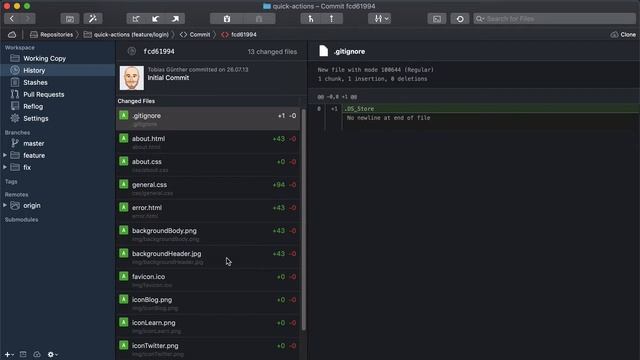Open Settings in sidebar
The width and height of the screenshot is (640, 360).
(x=58, y=118)
